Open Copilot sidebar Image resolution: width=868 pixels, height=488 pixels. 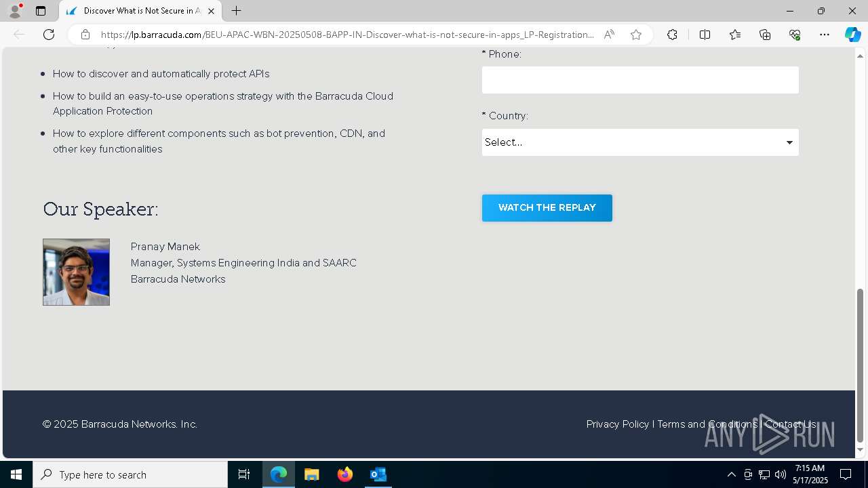[x=852, y=35]
